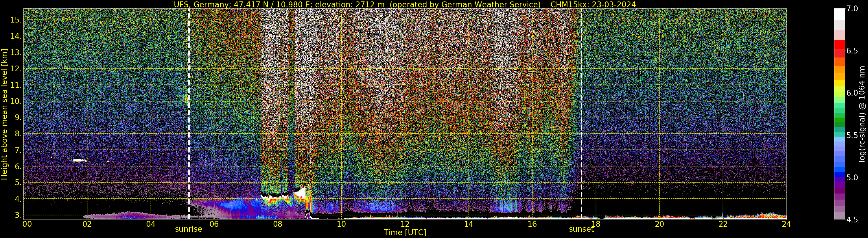Click height axis tick label '7.'
Image resolution: width=868 pixels, height=238 pixels.
tap(18, 150)
